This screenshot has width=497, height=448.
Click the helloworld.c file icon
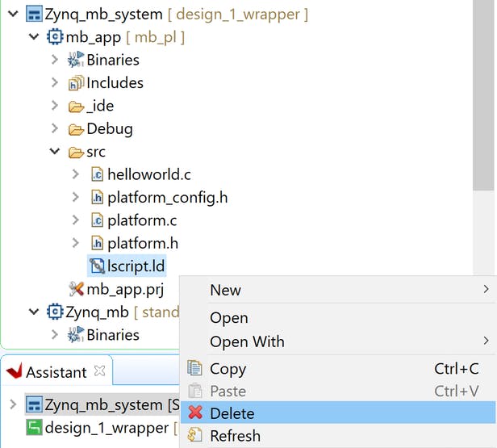[97, 174]
